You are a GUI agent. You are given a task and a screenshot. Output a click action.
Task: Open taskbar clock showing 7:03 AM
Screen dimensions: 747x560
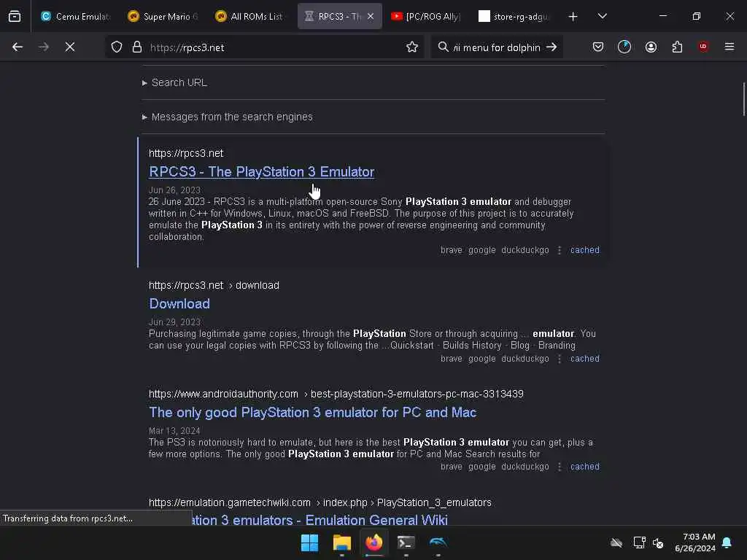695,542
